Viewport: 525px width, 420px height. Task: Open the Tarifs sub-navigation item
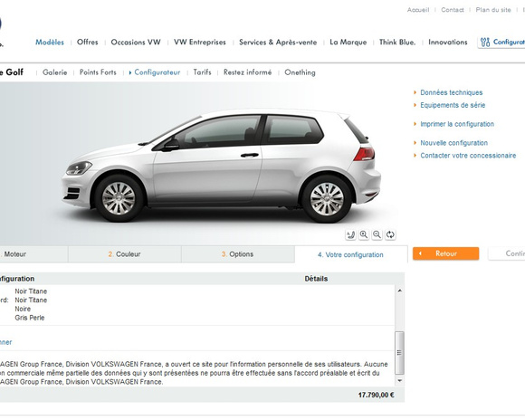point(202,72)
